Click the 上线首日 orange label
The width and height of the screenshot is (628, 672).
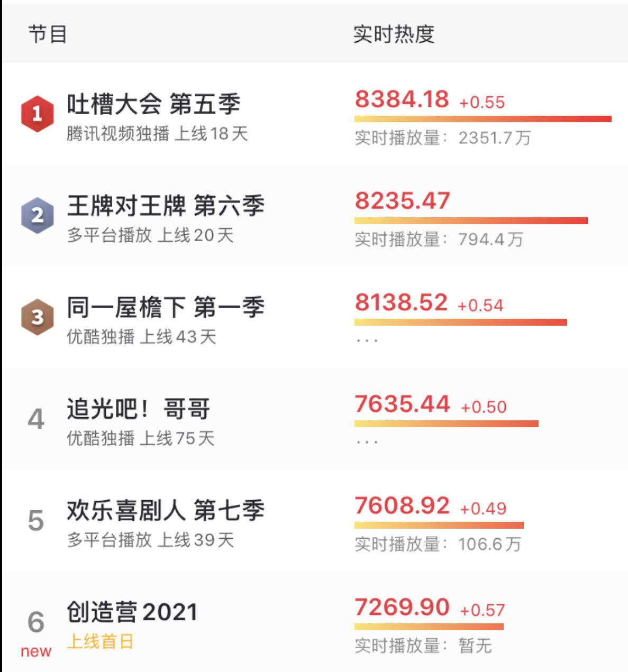[x=101, y=642]
